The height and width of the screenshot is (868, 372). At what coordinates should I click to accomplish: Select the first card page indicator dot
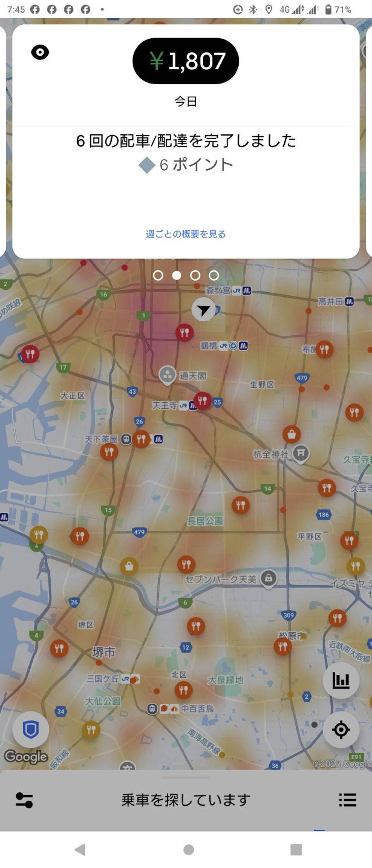[158, 276]
